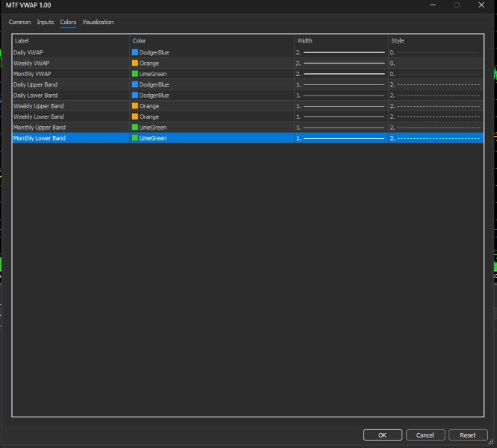Open Daily Lower Band color swatch
The height and width of the screenshot is (448, 497).
pos(135,95)
